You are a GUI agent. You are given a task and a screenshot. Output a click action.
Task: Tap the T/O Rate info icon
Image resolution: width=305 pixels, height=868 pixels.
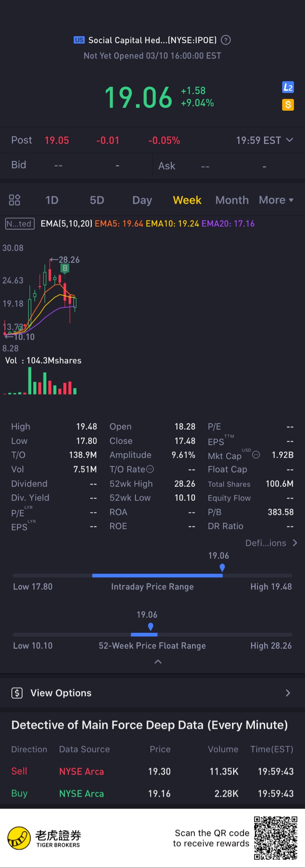coord(150,469)
